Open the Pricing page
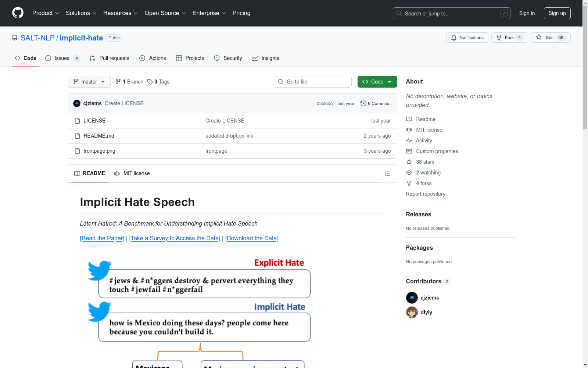This screenshot has height=368, width=588. pos(241,13)
